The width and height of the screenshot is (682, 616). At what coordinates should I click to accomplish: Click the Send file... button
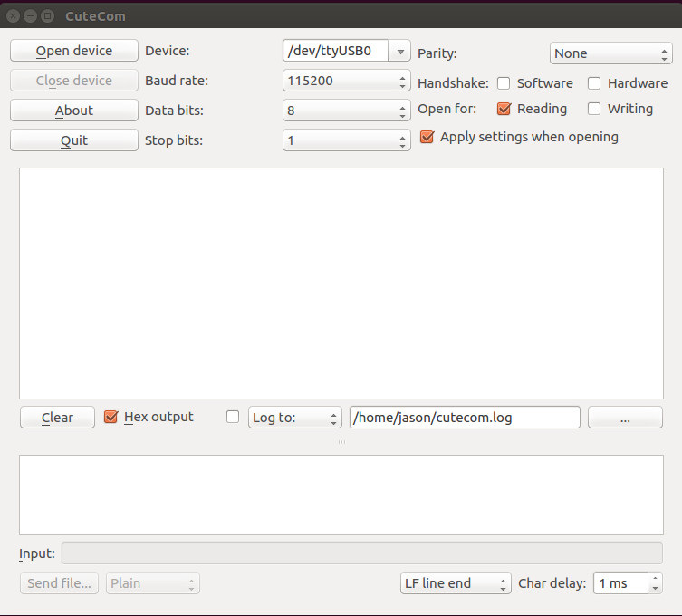click(59, 583)
